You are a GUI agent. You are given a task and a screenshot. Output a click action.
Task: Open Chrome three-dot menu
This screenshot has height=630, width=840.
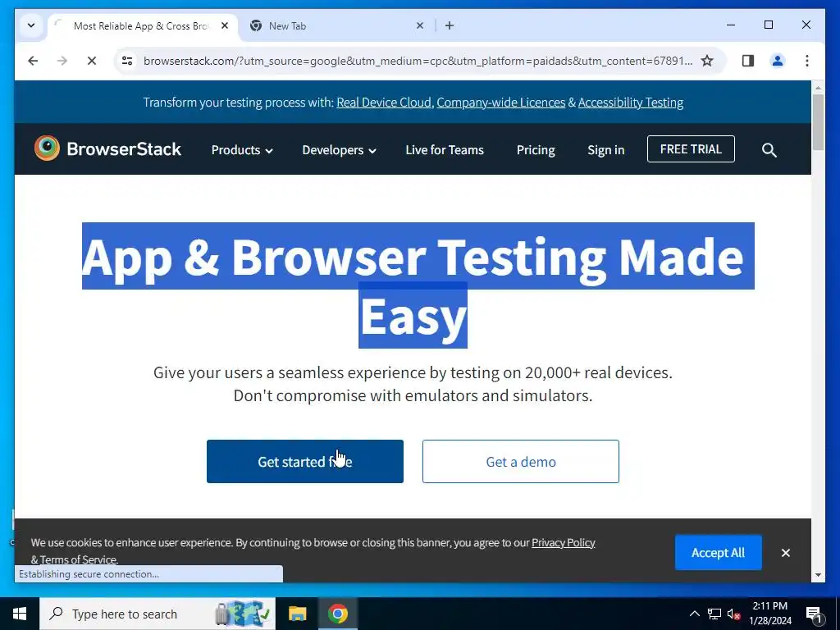(807, 61)
